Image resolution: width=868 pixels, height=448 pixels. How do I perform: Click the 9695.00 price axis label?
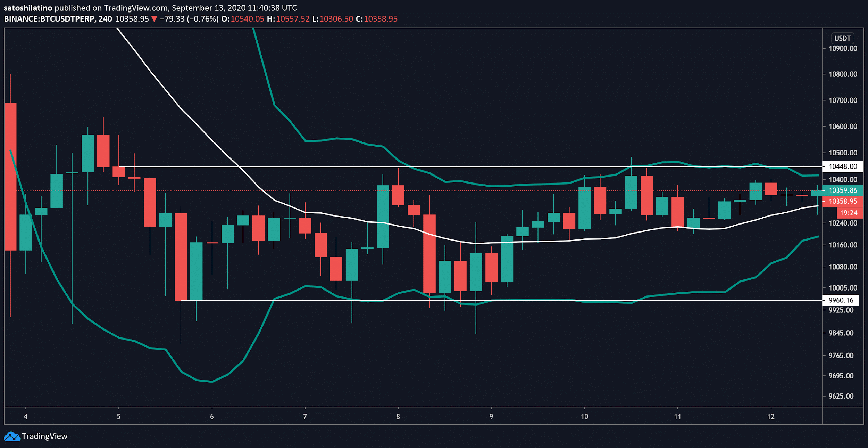point(841,376)
